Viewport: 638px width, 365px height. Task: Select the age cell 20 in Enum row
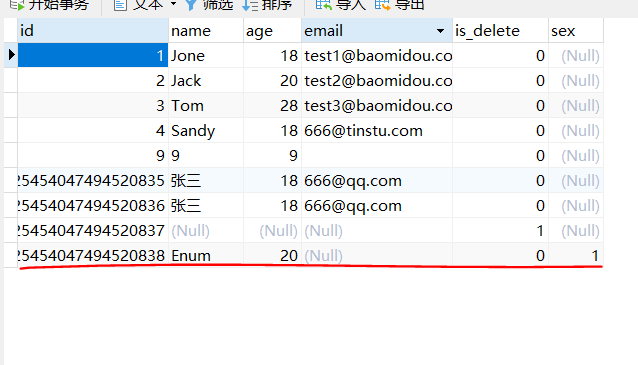coord(272,256)
